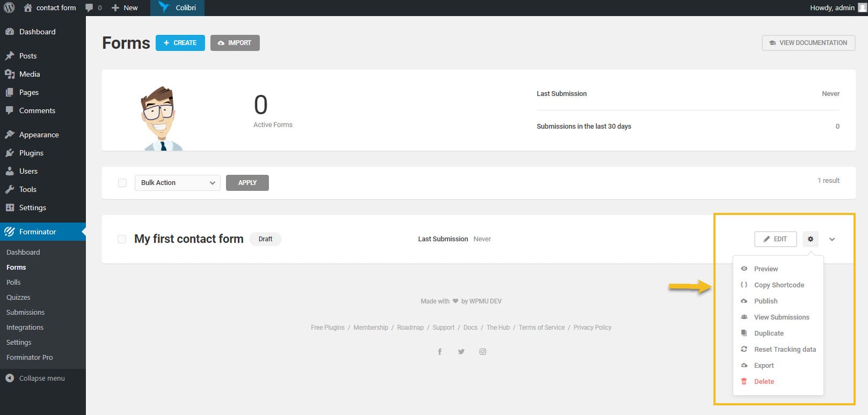The width and height of the screenshot is (868, 415).
Task: Open Forminator Dashboard submenu item
Action: 23,252
